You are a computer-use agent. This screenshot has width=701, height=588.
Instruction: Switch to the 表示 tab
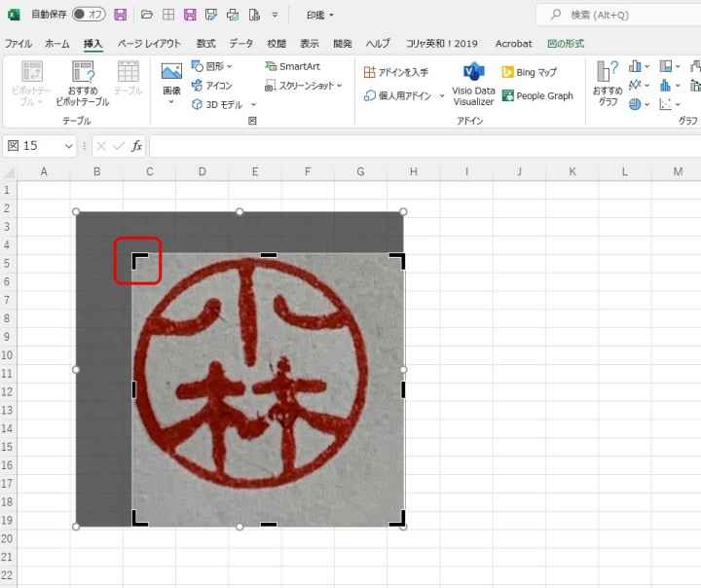(x=310, y=44)
